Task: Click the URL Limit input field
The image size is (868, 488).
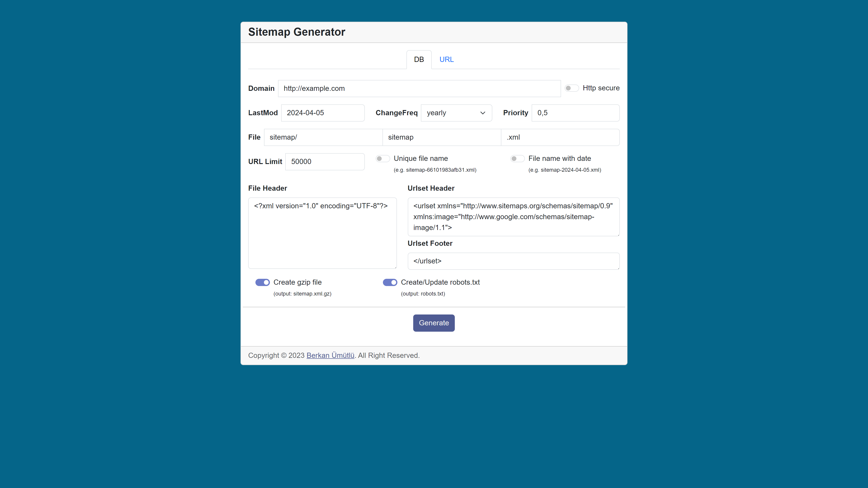Action: [325, 162]
